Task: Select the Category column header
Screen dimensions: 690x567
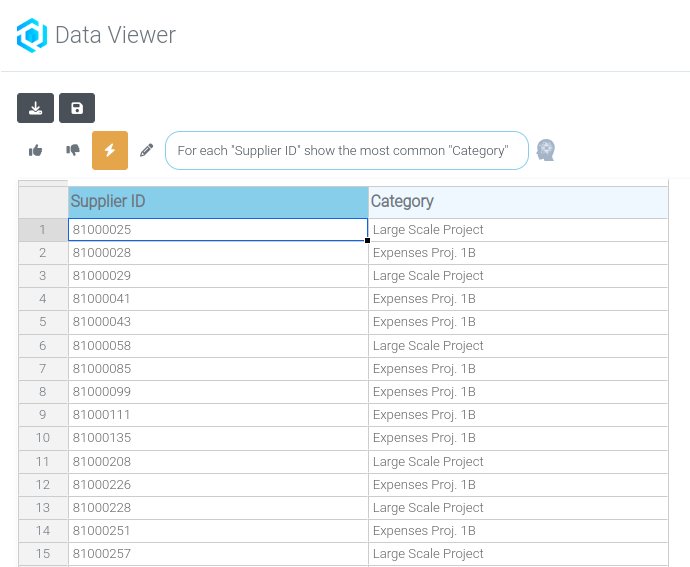Action: pyautogui.click(x=518, y=202)
